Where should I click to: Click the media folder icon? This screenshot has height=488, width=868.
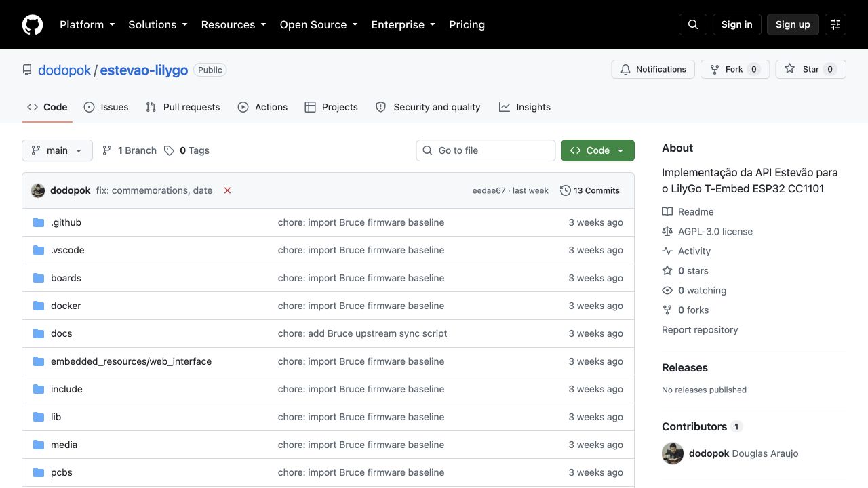coord(39,445)
